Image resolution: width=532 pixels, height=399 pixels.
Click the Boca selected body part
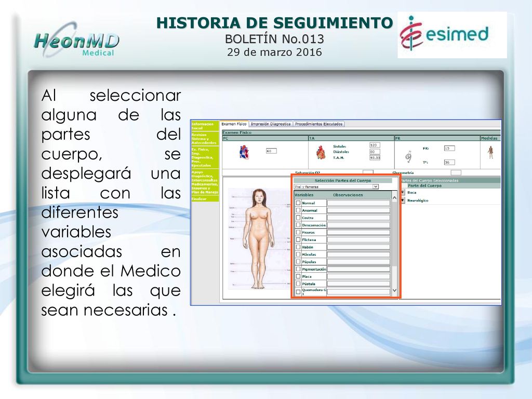pyautogui.click(x=411, y=192)
